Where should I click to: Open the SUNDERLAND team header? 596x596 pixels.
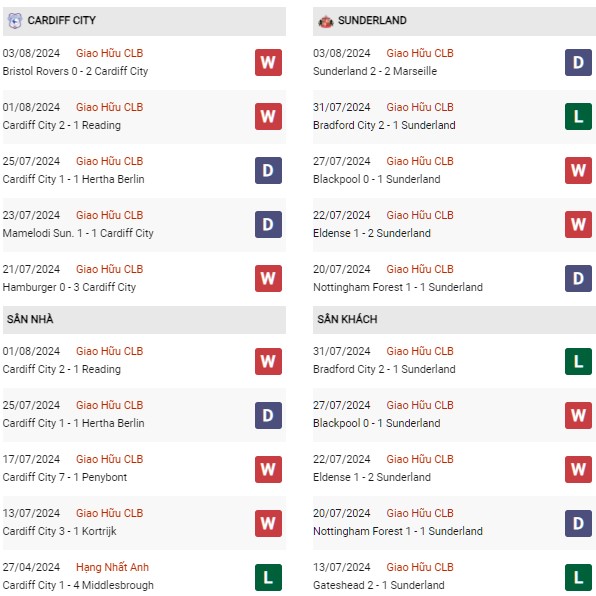tap(454, 21)
